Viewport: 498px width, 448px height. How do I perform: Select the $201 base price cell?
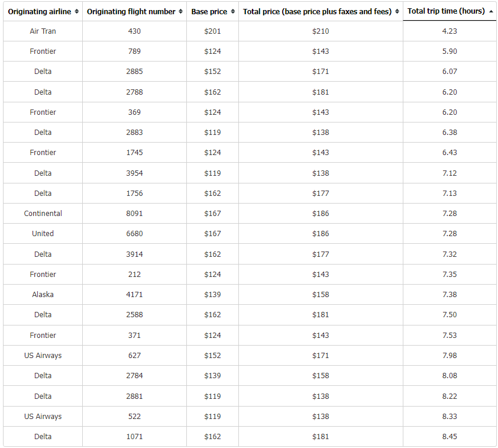[212, 31]
